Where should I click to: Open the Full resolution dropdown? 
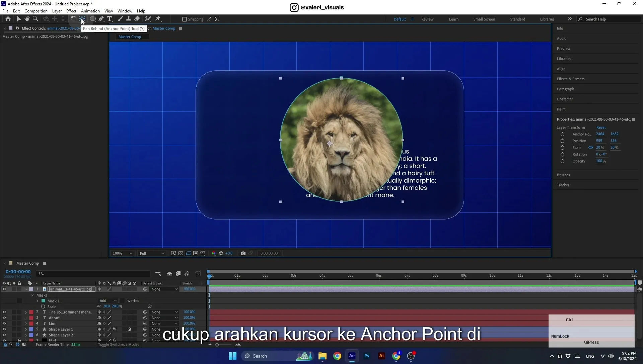pos(152,253)
